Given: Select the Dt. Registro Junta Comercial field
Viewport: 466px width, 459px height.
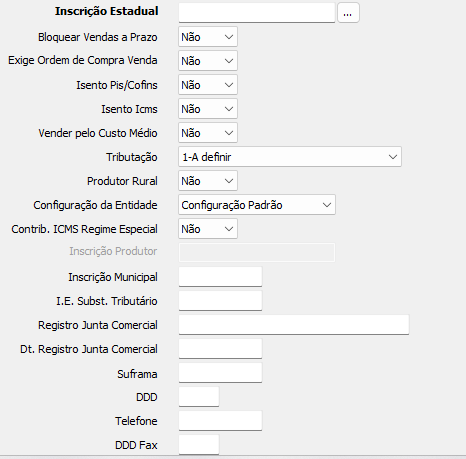Looking at the screenshot, I should [x=220, y=349].
